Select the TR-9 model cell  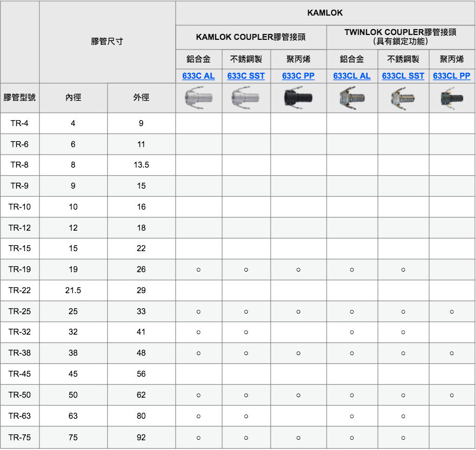tap(20, 186)
